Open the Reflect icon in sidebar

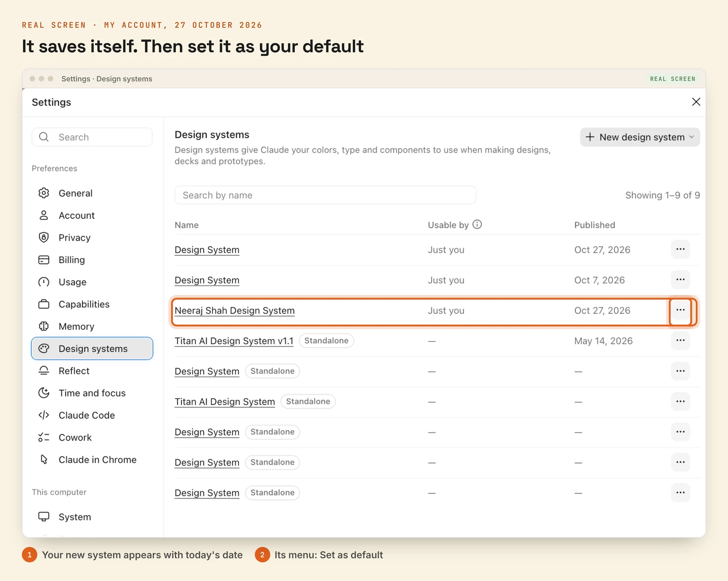click(x=44, y=371)
